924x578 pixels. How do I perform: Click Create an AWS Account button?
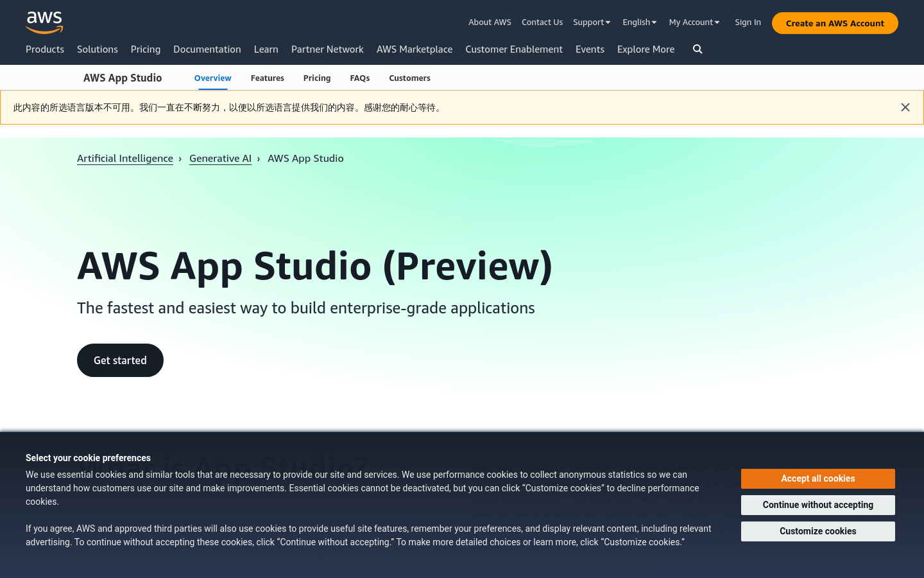coord(835,23)
